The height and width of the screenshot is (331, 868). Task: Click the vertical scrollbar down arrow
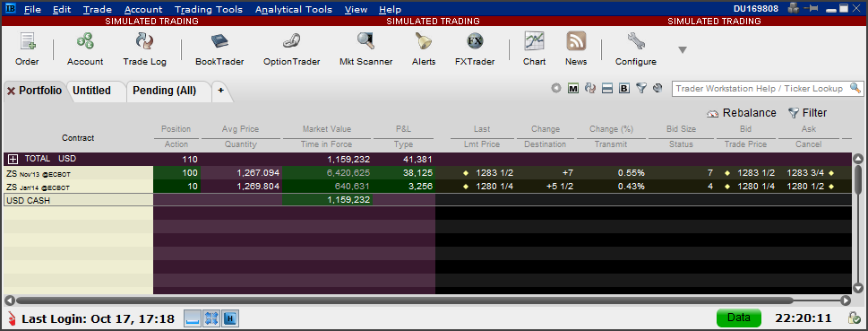pos(858,288)
